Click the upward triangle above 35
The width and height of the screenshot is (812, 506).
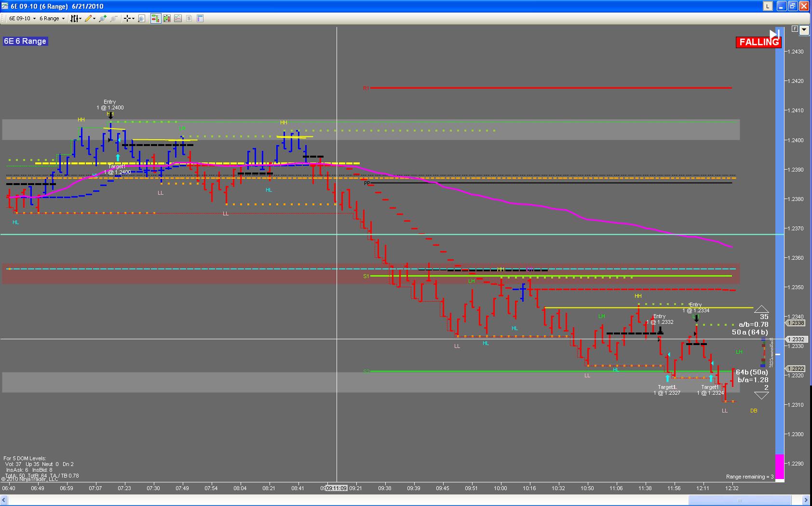coord(761,309)
